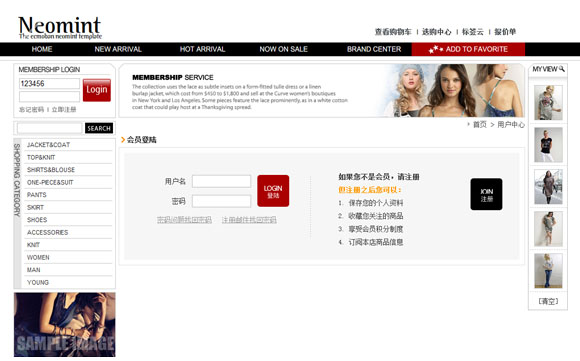
Task: Open the NEW ARRIVAL menu
Action: 118,49
